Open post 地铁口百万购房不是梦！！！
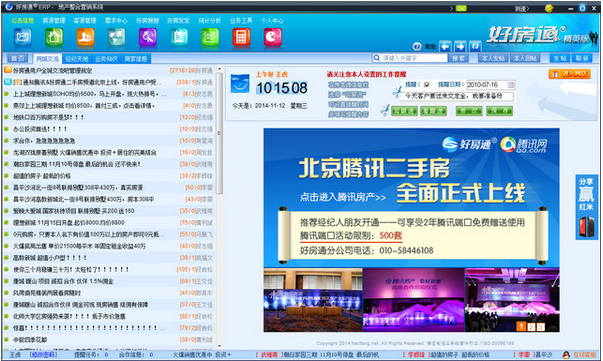Viewport: 603px width, 361px height. click(x=48, y=117)
